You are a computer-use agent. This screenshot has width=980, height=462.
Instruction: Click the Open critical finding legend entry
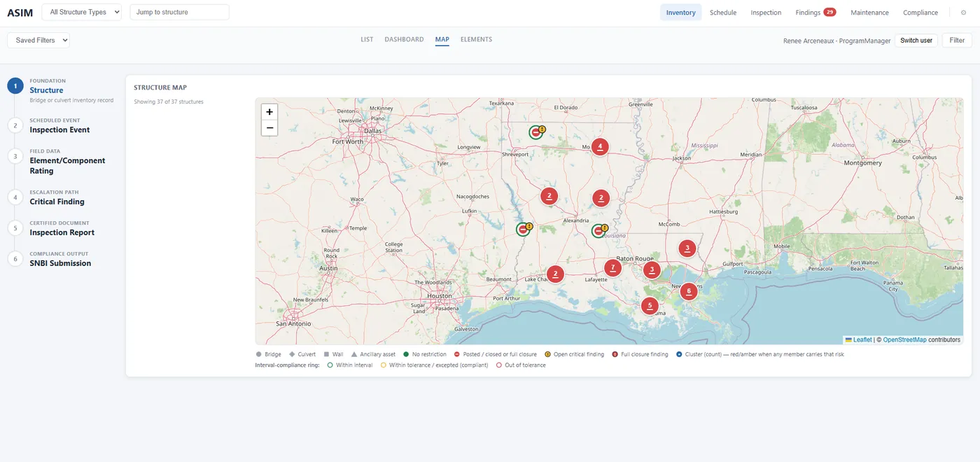[574, 354]
